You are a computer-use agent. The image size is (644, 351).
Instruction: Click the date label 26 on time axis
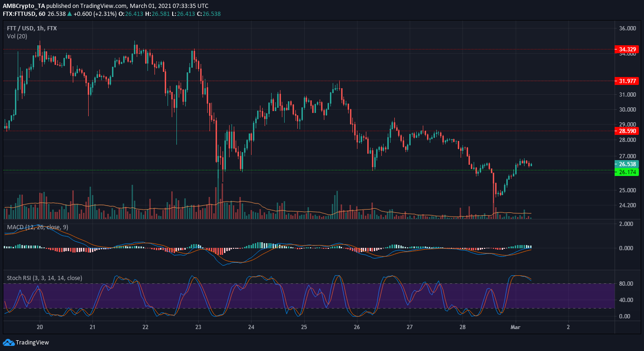pos(357,327)
